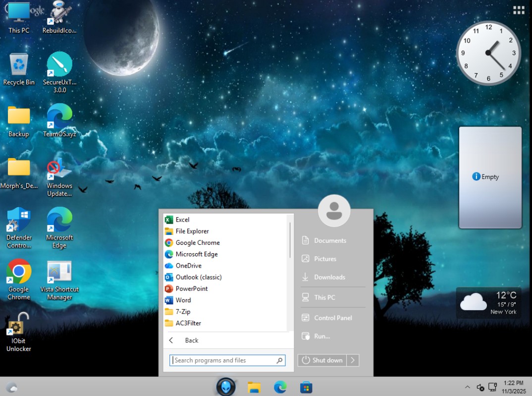Viewport: 532px width, 396px height.
Task: Open the Defender Control desktop shortcut
Action: [19, 222]
